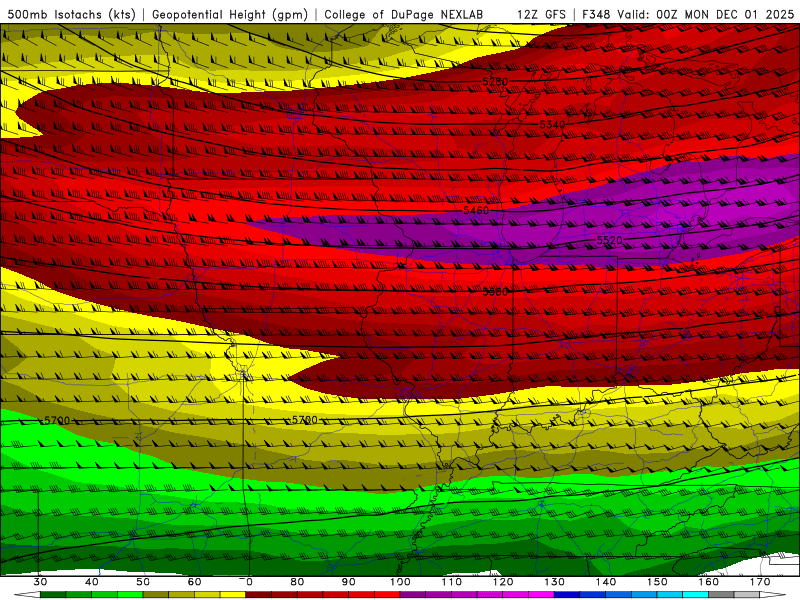The height and width of the screenshot is (600, 800).
Task: Pick the purple 100-105 kt legend swatch
Action: [413, 595]
